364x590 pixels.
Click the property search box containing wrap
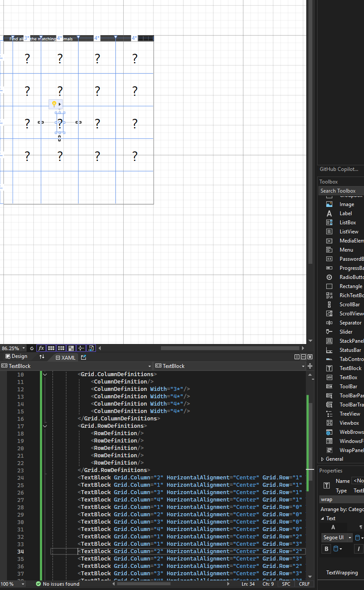point(342,499)
